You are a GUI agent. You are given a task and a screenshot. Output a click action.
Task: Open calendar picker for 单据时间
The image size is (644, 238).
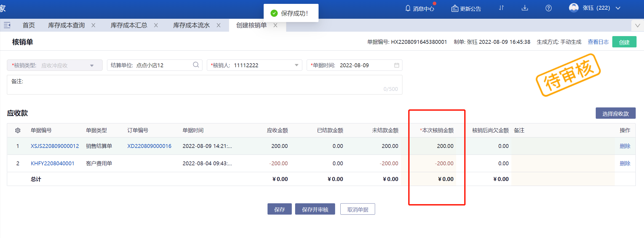pyautogui.click(x=397, y=65)
